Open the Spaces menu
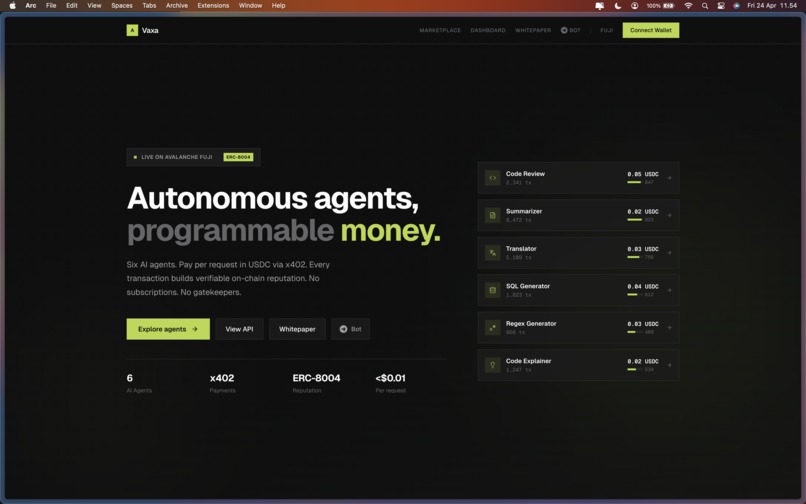This screenshot has height=504, width=806. pyautogui.click(x=122, y=6)
